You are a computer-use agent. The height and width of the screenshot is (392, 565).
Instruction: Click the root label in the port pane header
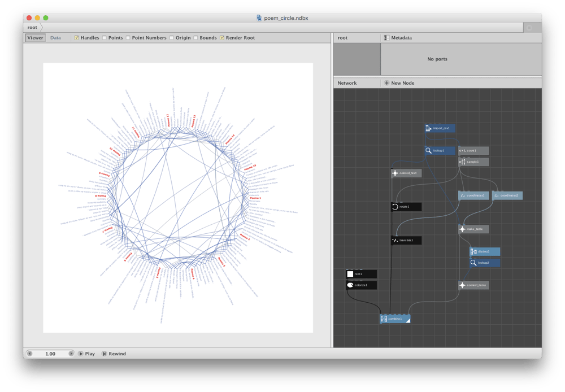coord(343,38)
